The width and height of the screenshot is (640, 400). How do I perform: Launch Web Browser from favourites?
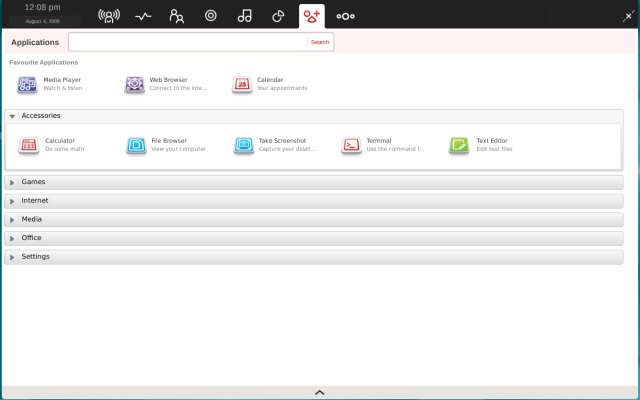click(166, 84)
